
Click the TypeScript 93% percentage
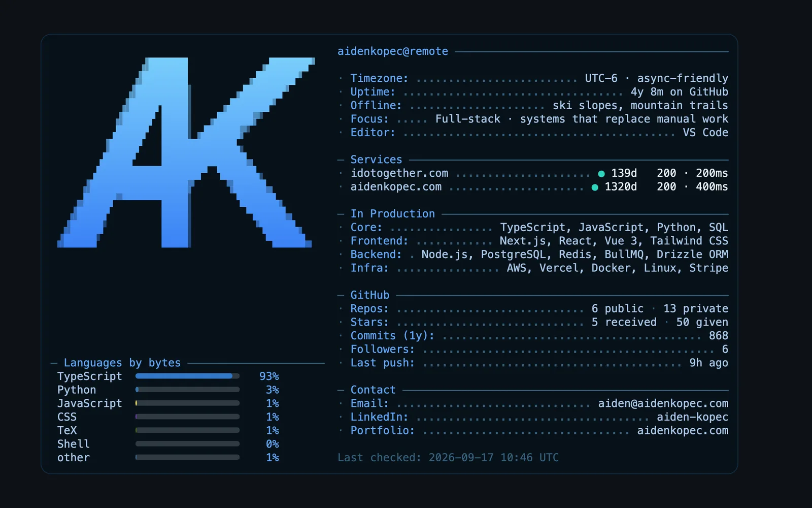point(269,376)
